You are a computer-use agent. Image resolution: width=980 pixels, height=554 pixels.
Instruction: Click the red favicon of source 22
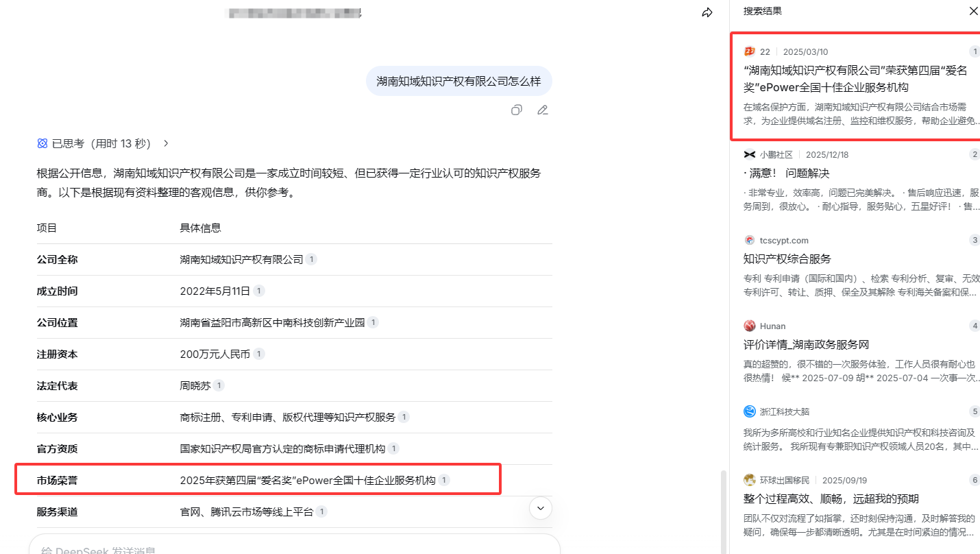coord(749,51)
